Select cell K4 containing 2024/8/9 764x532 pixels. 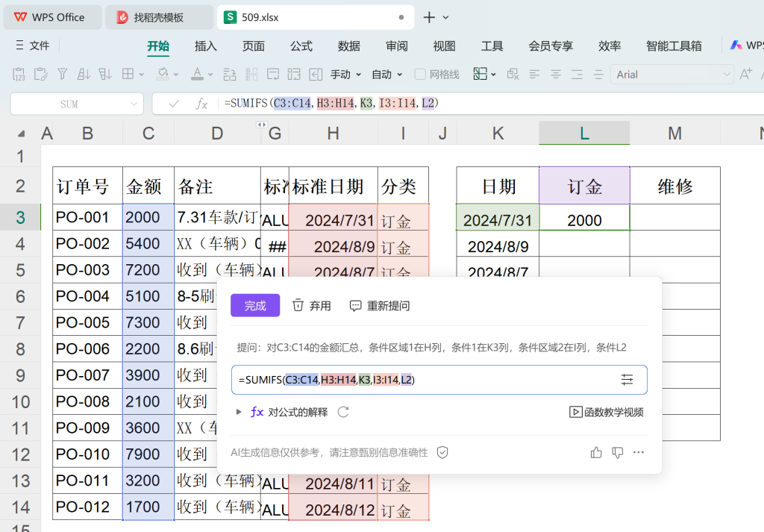[x=498, y=243]
